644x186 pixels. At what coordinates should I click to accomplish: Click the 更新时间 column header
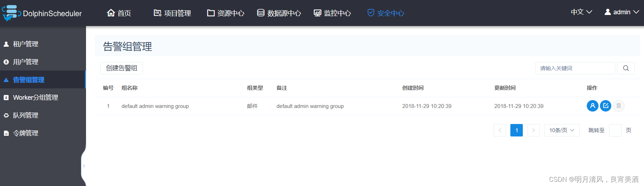click(505, 88)
